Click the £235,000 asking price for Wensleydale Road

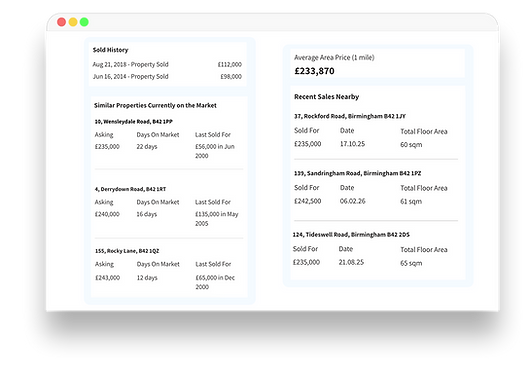107,147
